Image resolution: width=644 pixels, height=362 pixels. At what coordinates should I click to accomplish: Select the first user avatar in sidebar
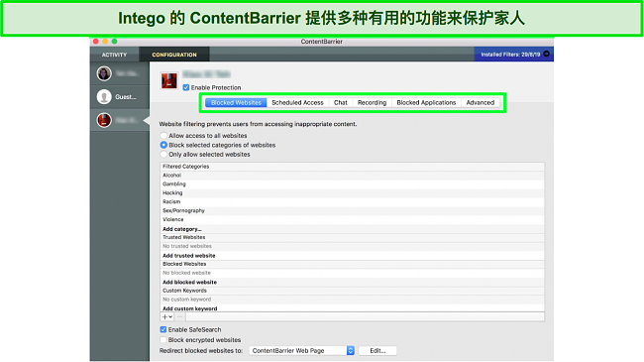click(x=104, y=73)
